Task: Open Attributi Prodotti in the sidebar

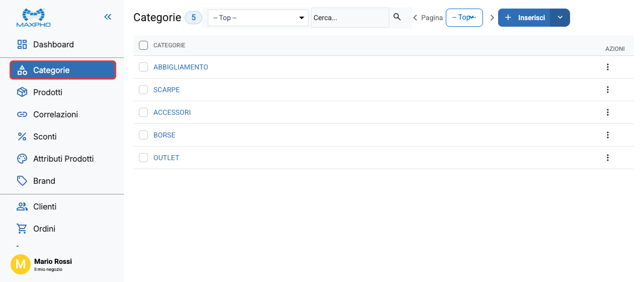Action: (x=63, y=159)
